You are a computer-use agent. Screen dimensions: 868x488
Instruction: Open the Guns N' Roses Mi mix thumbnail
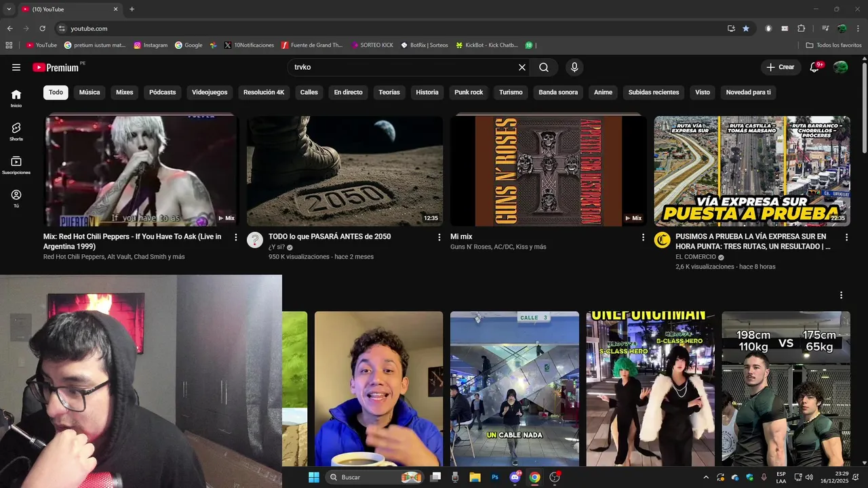[x=548, y=171]
